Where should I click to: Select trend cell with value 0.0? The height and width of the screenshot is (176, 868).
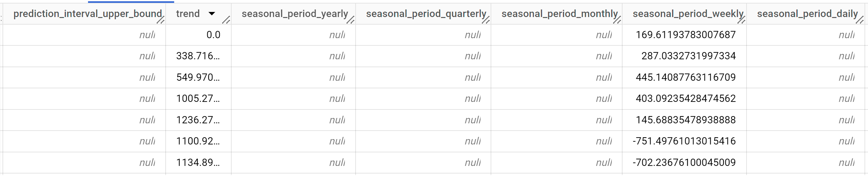click(x=213, y=35)
